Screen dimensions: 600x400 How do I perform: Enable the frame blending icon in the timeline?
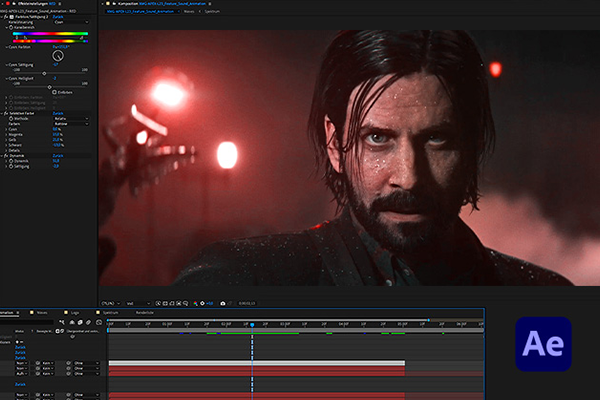tap(80, 322)
